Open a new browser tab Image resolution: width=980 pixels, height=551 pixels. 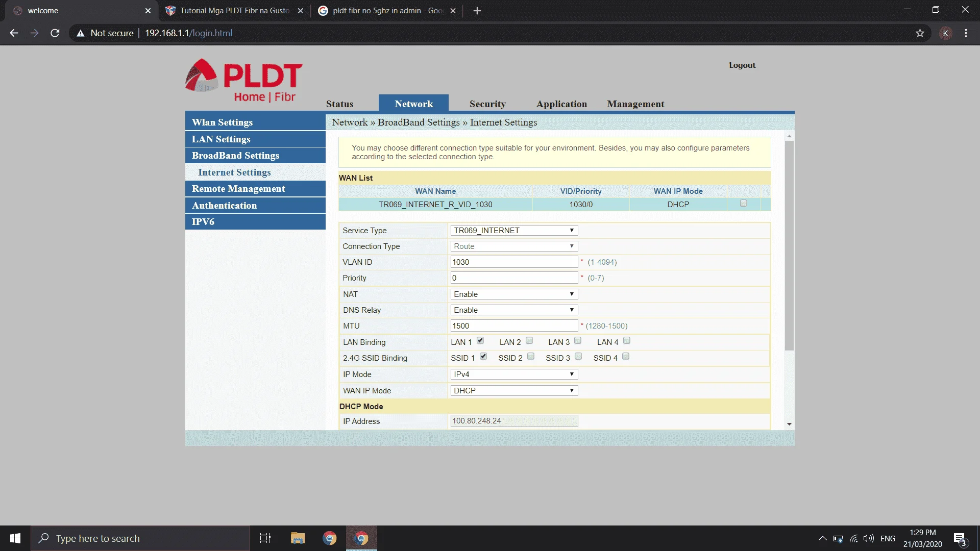[x=477, y=11]
